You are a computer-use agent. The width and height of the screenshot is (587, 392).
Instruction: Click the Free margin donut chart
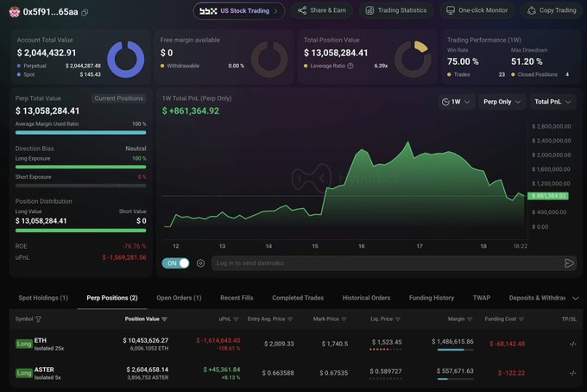(269, 60)
